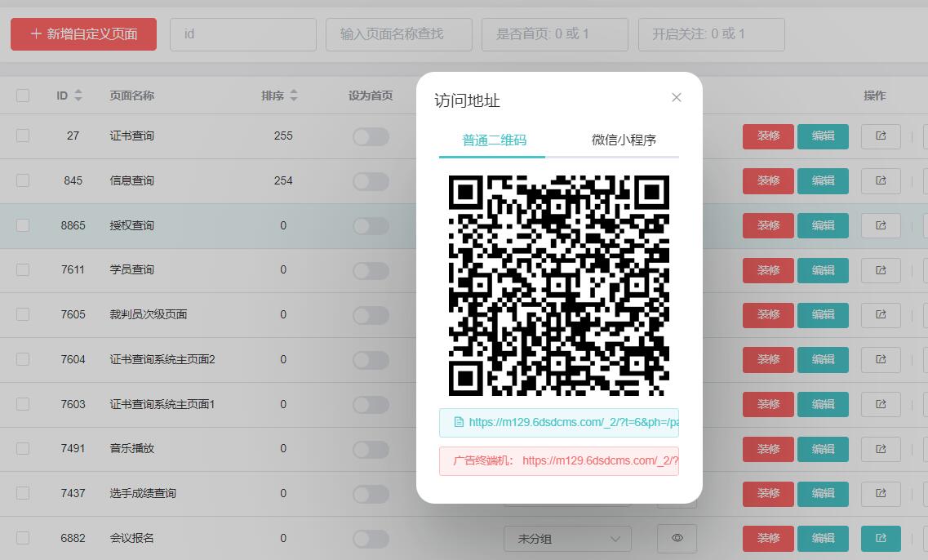928x560 pixels.
Task: Click 装修 button for 音乐播放
Action: click(768, 449)
